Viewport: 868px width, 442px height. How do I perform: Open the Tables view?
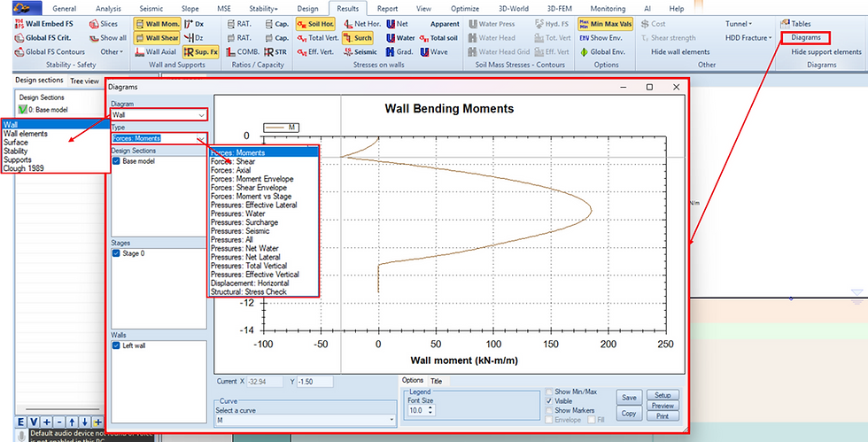point(795,24)
